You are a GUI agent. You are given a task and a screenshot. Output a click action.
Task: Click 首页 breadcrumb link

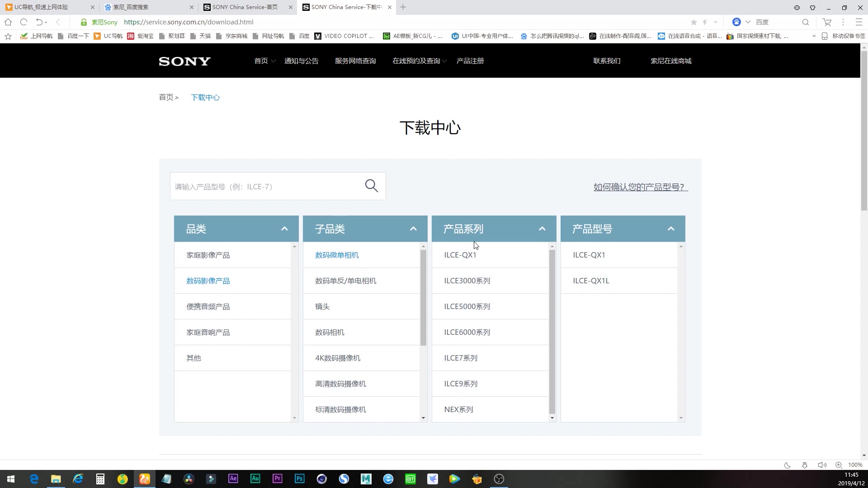pos(166,98)
